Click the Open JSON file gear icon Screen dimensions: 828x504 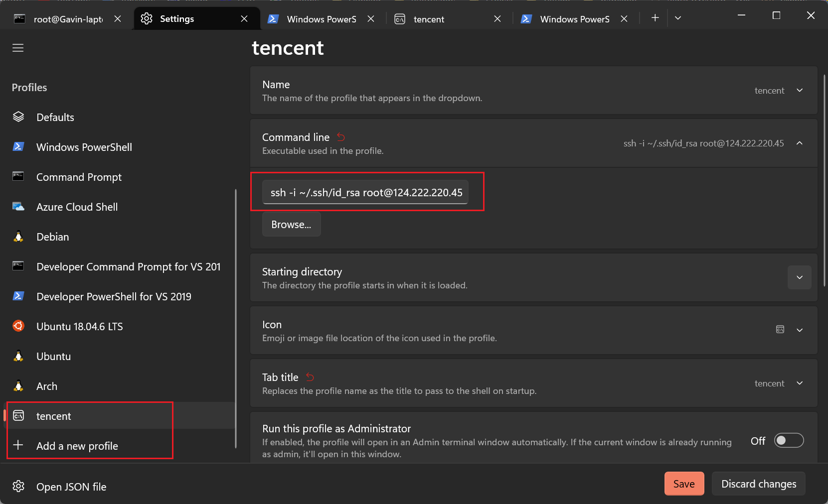(18, 487)
